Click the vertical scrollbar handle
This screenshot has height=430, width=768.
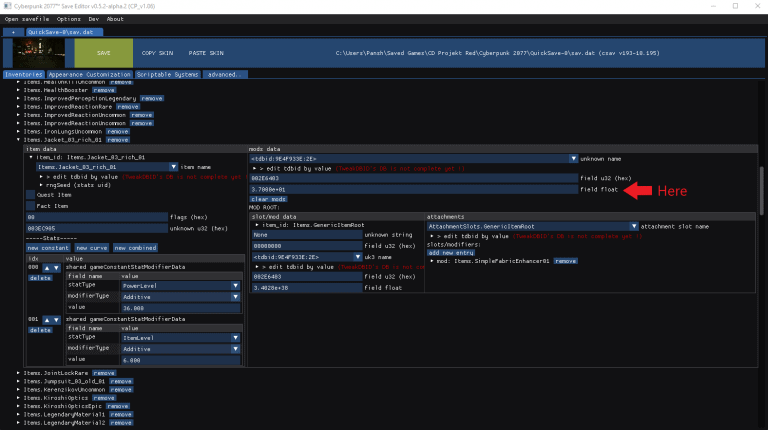(x=762, y=190)
